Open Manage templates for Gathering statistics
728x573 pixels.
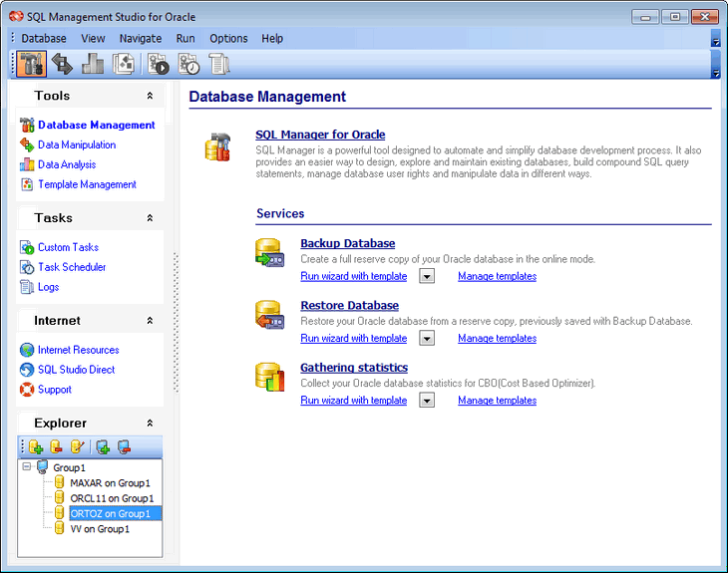tap(498, 400)
